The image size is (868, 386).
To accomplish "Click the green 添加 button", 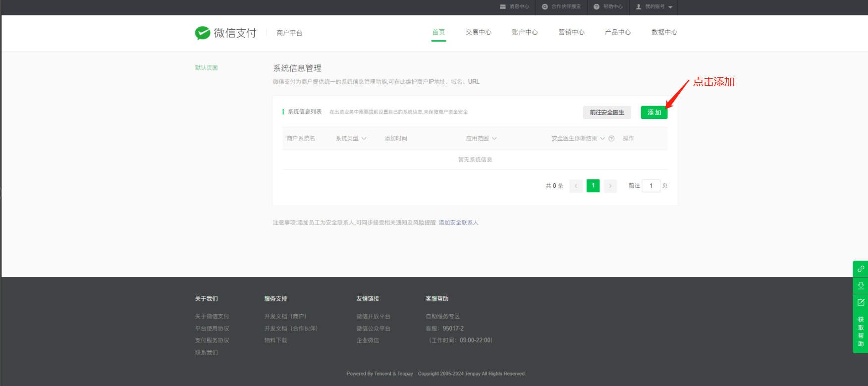I will [654, 112].
